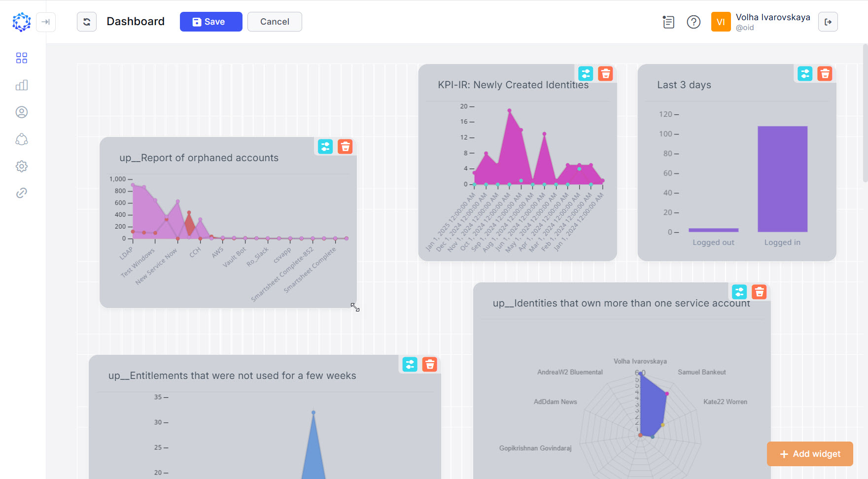Open edit options on KPI-IR Newly Created Identities widget

(586, 73)
